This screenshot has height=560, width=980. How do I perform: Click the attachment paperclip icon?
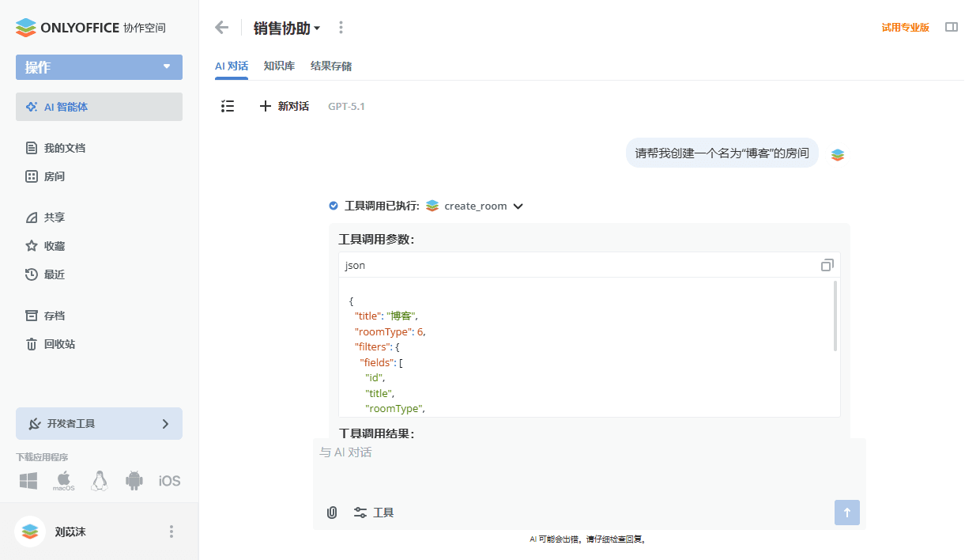tap(332, 513)
